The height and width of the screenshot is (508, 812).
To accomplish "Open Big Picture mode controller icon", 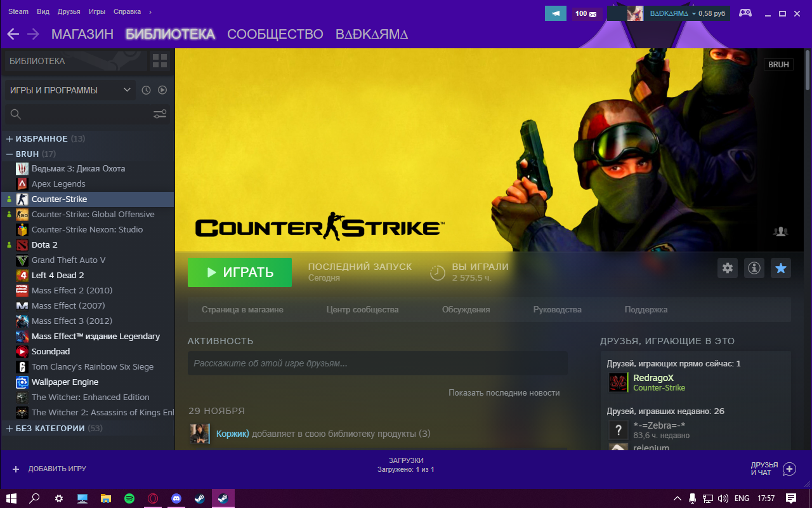I will coord(745,13).
